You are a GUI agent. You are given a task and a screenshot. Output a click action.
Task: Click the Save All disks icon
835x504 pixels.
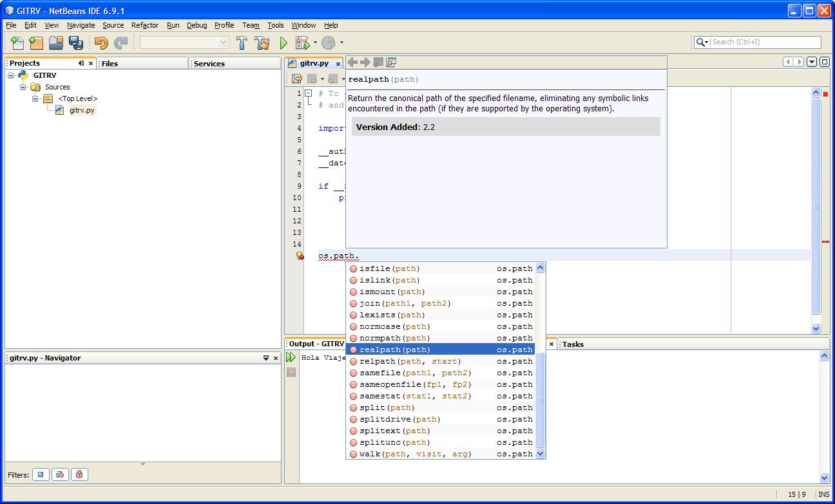click(76, 43)
